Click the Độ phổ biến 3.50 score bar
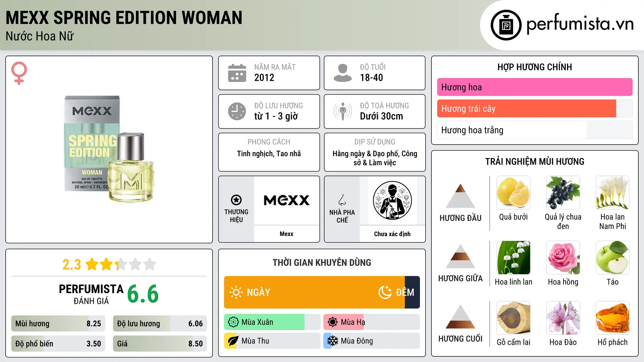Screen dimensions: 644x362 click(58, 343)
